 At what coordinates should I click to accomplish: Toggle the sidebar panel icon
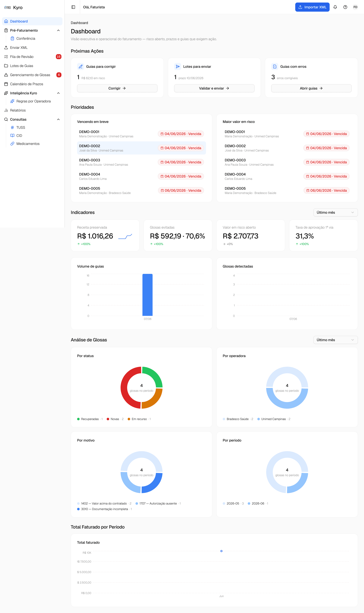click(73, 7)
